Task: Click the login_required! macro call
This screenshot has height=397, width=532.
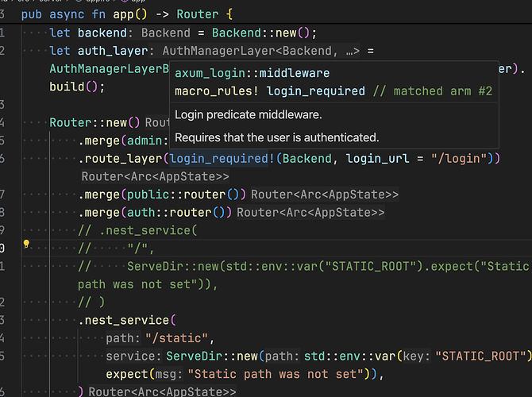Action: [x=222, y=159]
